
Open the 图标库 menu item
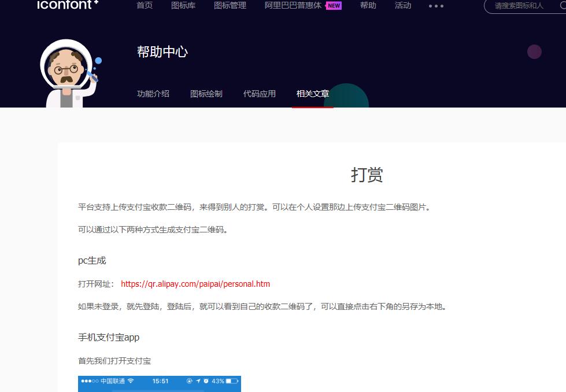183,5
